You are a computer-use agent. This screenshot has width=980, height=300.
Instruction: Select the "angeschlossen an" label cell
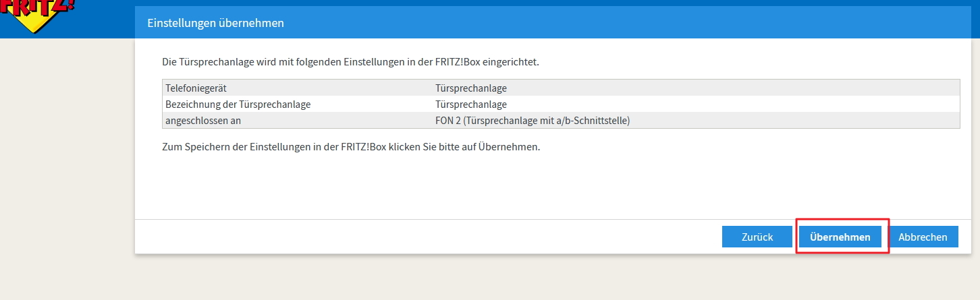tap(203, 121)
